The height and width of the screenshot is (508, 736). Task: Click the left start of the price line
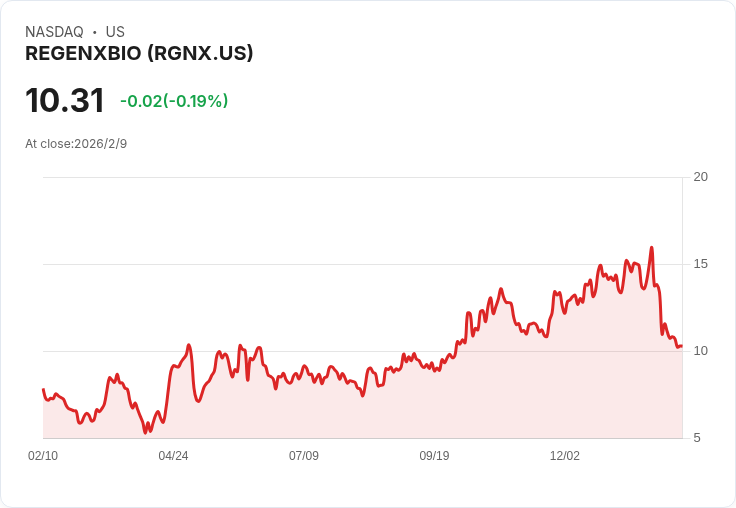click(x=43, y=389)
